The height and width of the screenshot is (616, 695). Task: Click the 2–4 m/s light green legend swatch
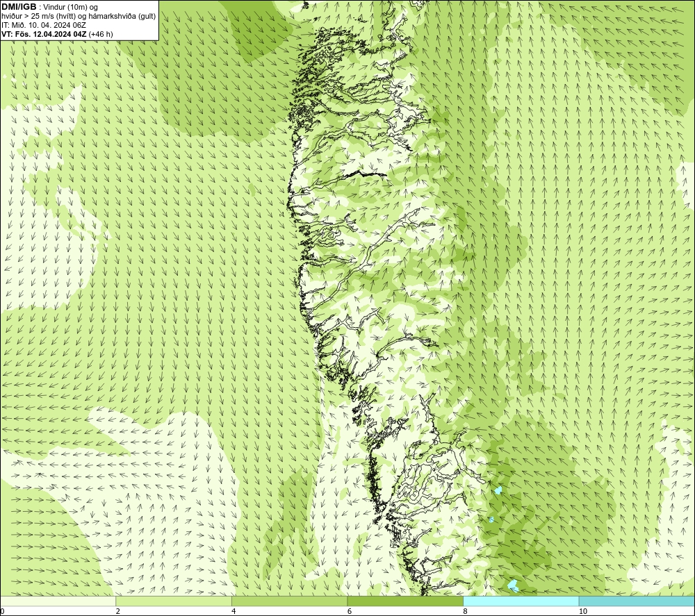point(174,601)
